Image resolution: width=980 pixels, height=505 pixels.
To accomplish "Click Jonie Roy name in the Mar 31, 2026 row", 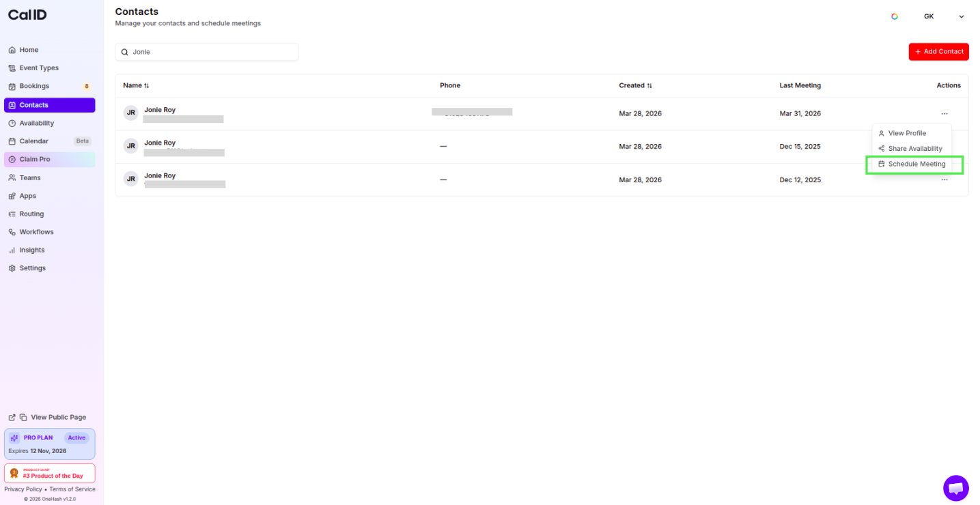I will [x=160, y=110].
